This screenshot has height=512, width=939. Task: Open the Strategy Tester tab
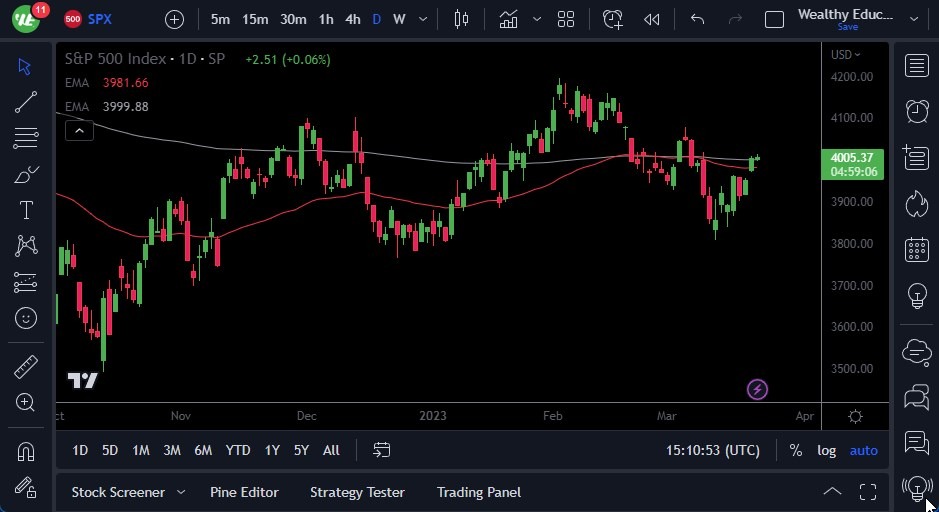pyautogui.click(x=357, y=492)
